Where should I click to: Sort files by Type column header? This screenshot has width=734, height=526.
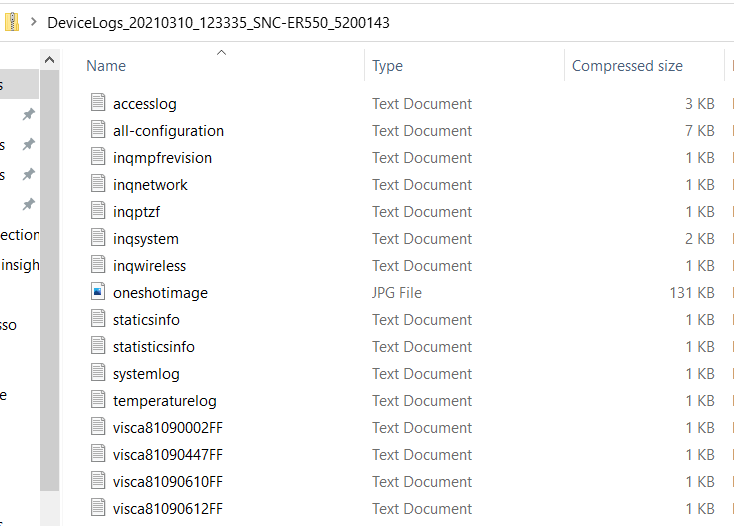coord(387,66)
